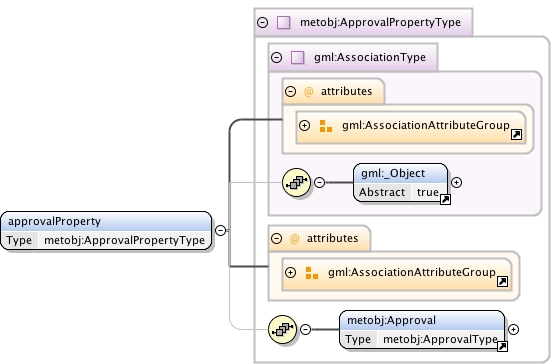Expand the gml:_Object element
This screenshot has height=364, width=551.
456,182
